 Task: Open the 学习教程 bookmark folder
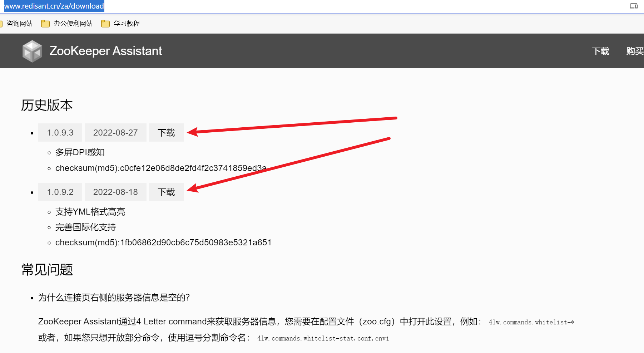coord(120,24)
